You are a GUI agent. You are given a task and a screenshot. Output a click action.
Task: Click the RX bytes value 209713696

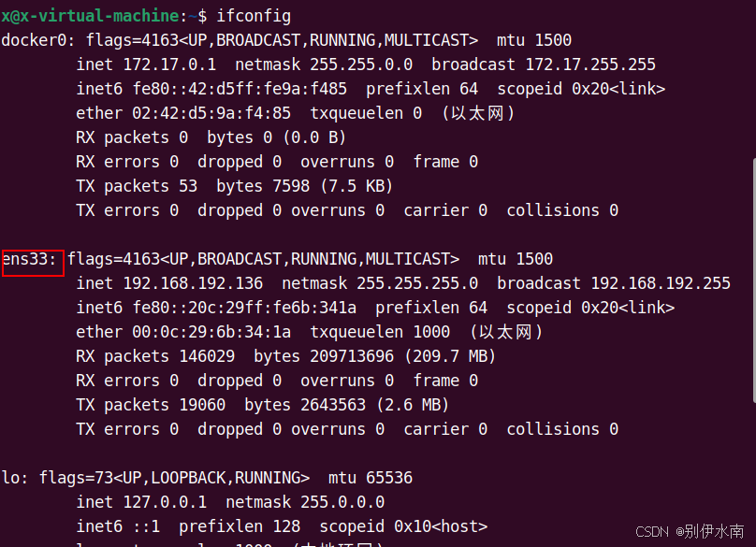[x=352, y=356]
